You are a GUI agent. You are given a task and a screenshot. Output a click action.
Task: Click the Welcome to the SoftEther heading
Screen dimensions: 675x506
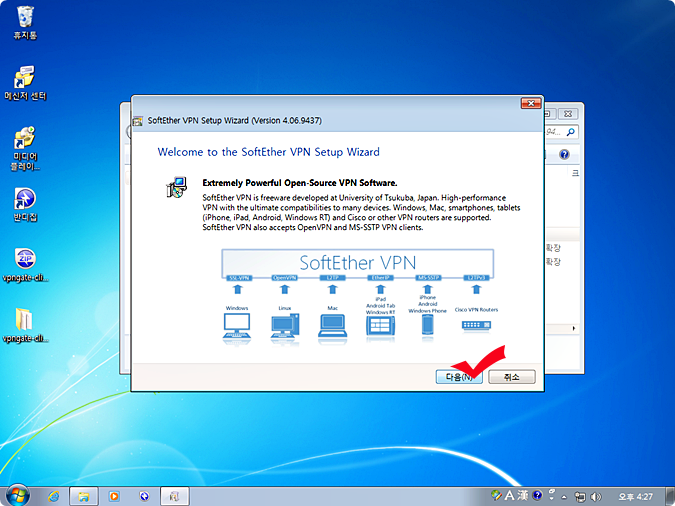pos(269,152)
